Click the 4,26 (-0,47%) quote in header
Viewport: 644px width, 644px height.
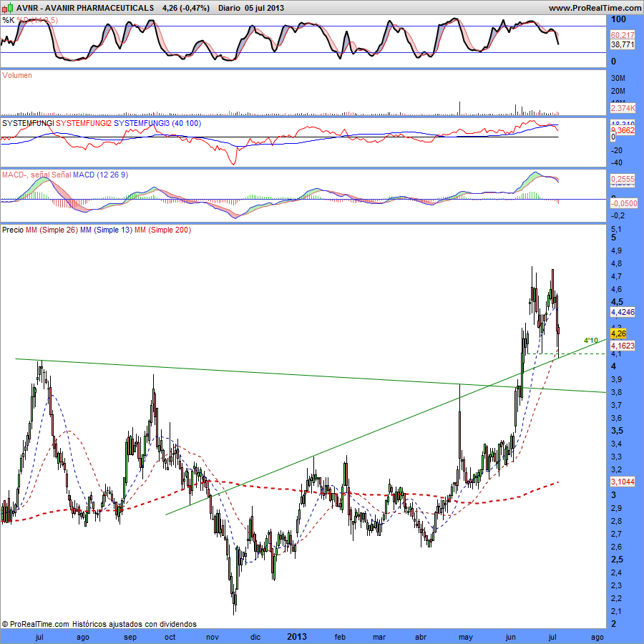click(x=185, y=8)
